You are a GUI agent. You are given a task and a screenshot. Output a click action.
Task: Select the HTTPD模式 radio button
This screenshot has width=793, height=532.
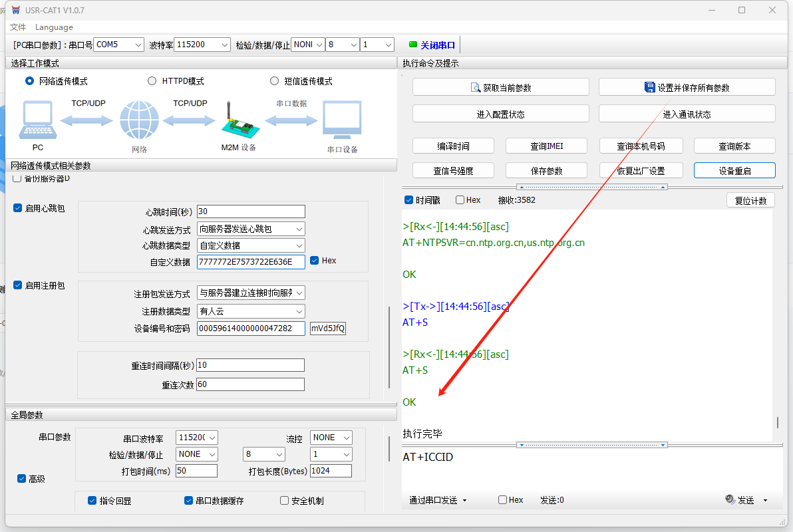152,81
